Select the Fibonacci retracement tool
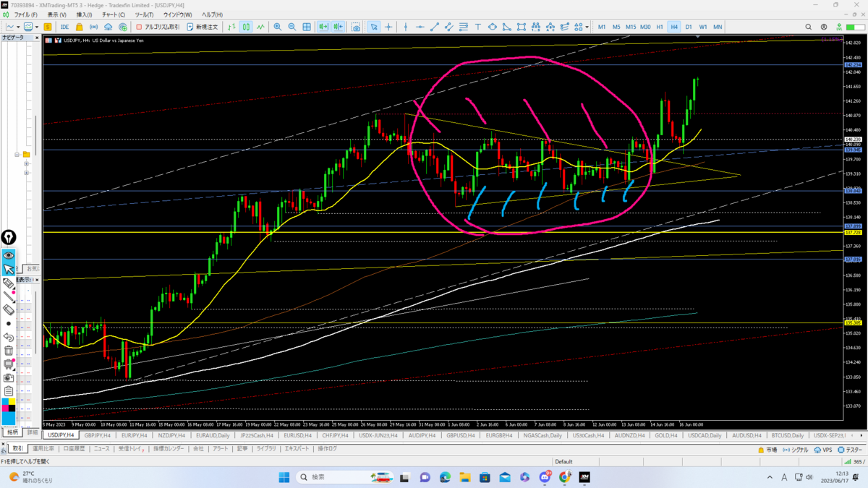Image resolution: width=868 pixels, height=488 pixels. pos(464,27)
